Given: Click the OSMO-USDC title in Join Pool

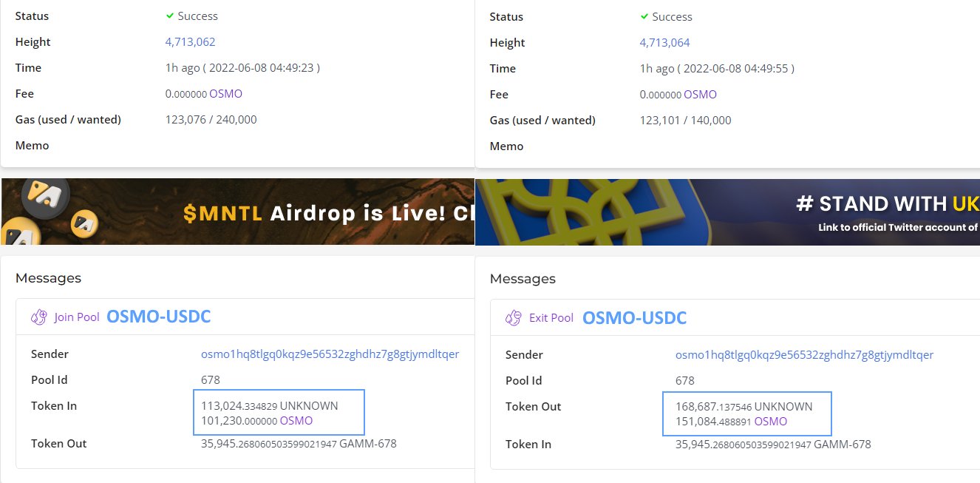Looking at the screenshot, I should pos(159,317).
